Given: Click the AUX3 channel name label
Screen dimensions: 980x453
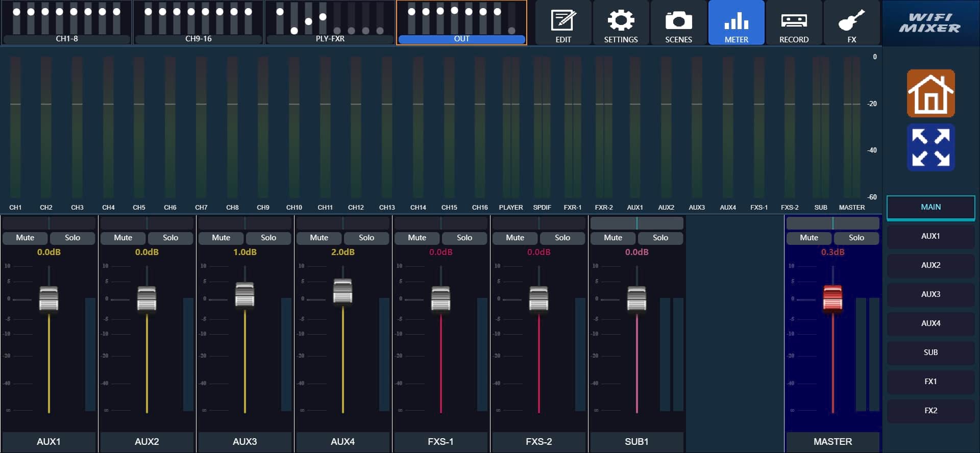Looking at the screenshot, I should pos(245,442).
